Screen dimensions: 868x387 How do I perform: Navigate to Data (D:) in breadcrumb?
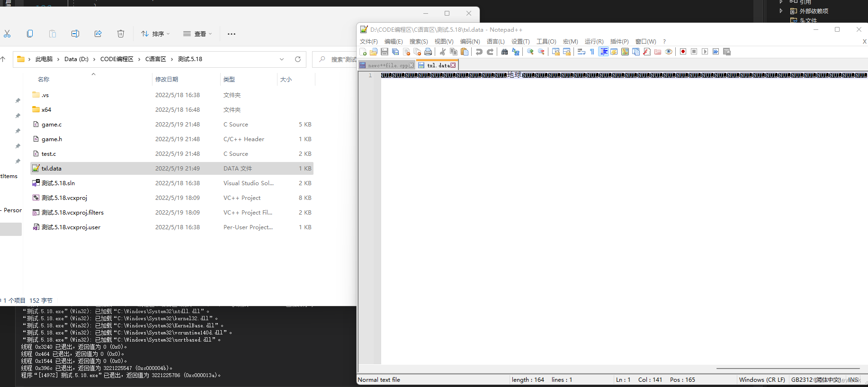(x=76, y=59)
